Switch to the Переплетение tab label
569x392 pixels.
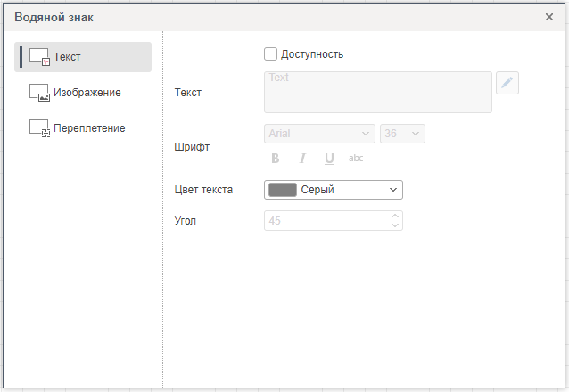click(89, 128)
